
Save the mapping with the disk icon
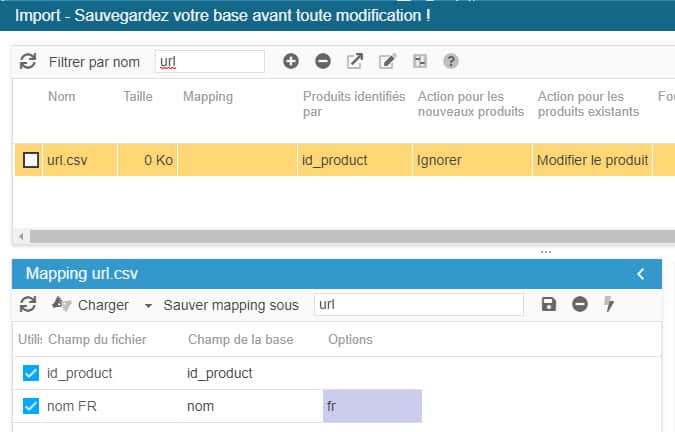click(x=548, y=304)
